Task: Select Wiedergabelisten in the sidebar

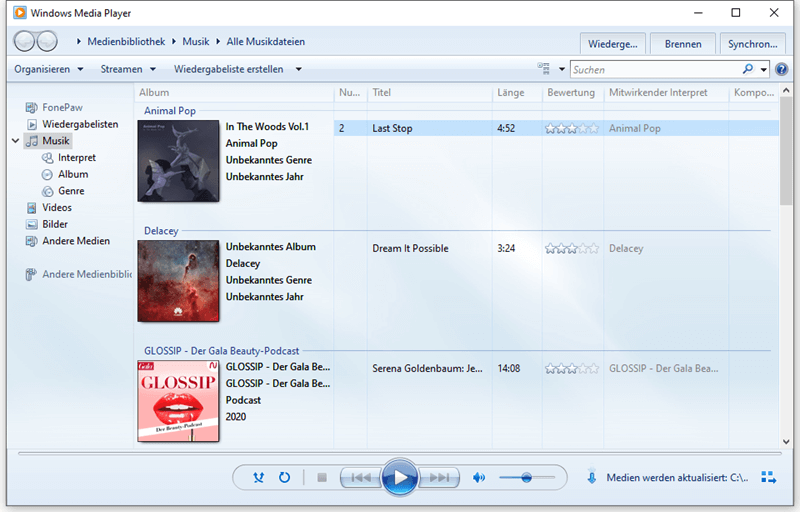Action: [72, 124]
